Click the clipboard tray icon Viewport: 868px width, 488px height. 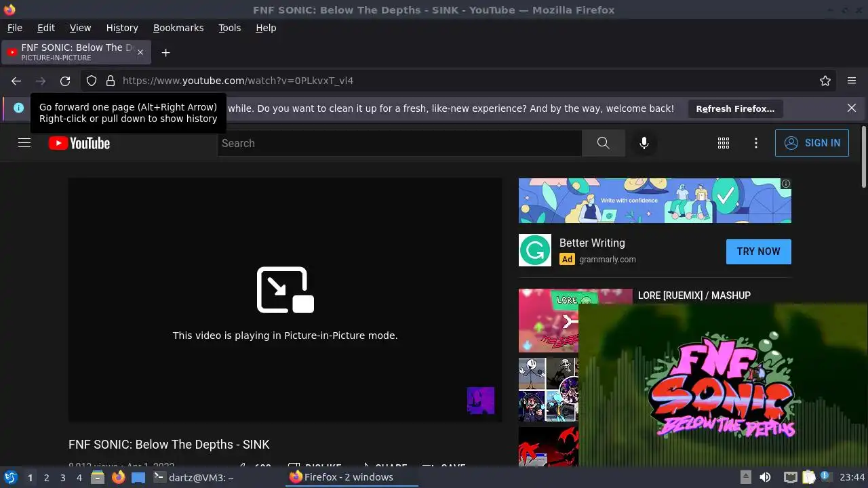(808, 477)
